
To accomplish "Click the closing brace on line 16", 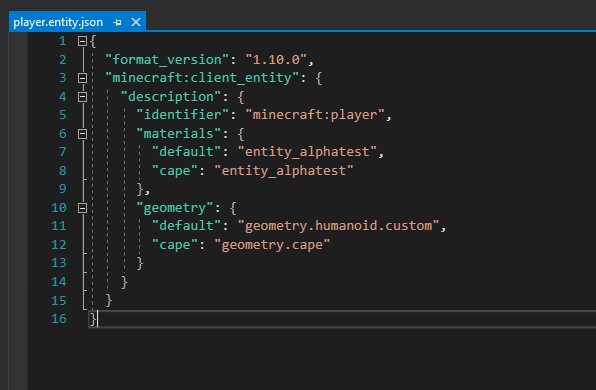I will coord(93,319).
